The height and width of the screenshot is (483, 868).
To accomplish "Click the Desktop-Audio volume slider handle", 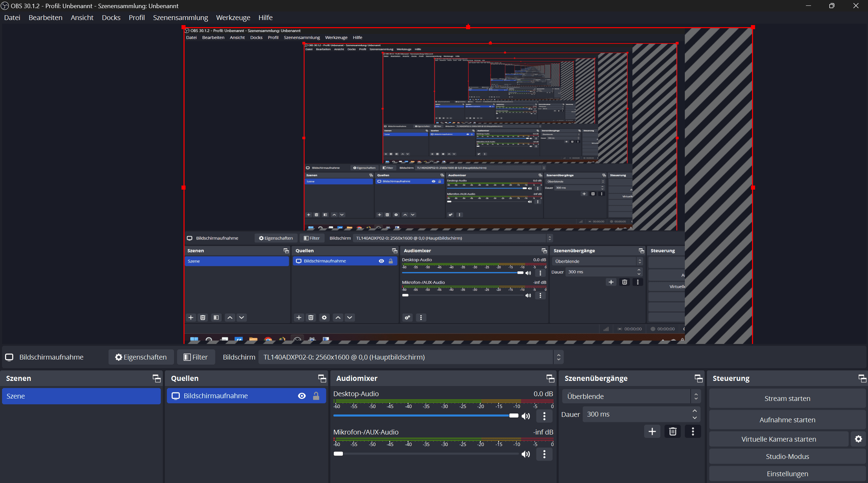I will coord(514,416).
